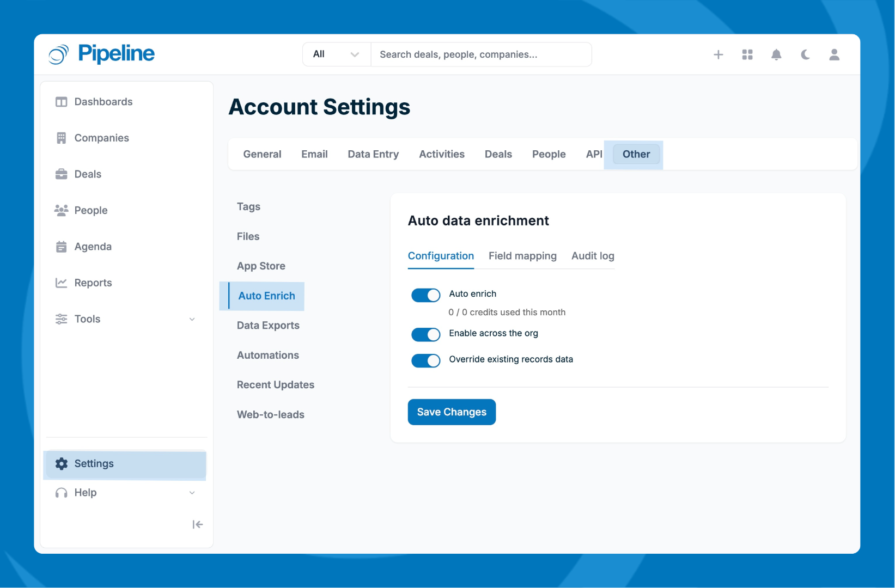
Task: Click the search deals input field
Action: [480, 54]
